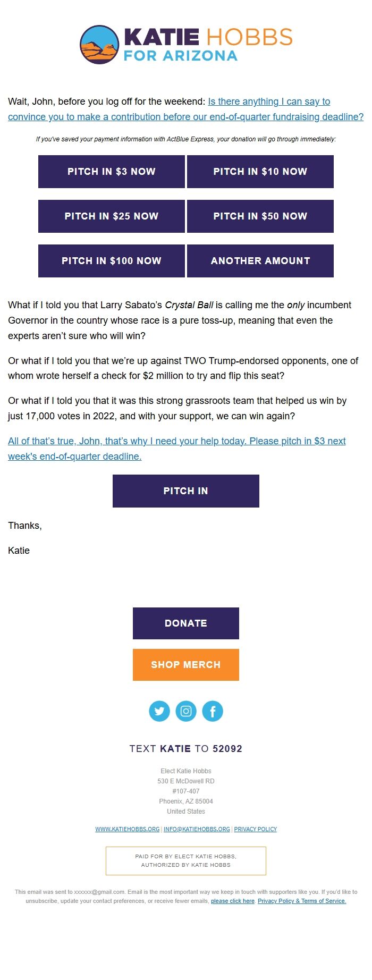Donate with PITCH IN $100 NOW button

(112, 261)
